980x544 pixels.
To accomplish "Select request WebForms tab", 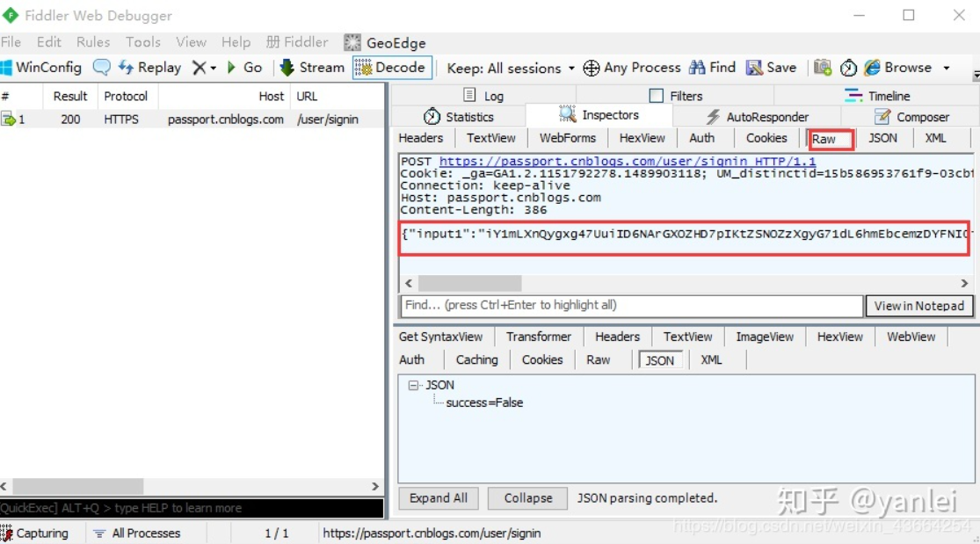I will pyautogui.click(x=568, y=138).
